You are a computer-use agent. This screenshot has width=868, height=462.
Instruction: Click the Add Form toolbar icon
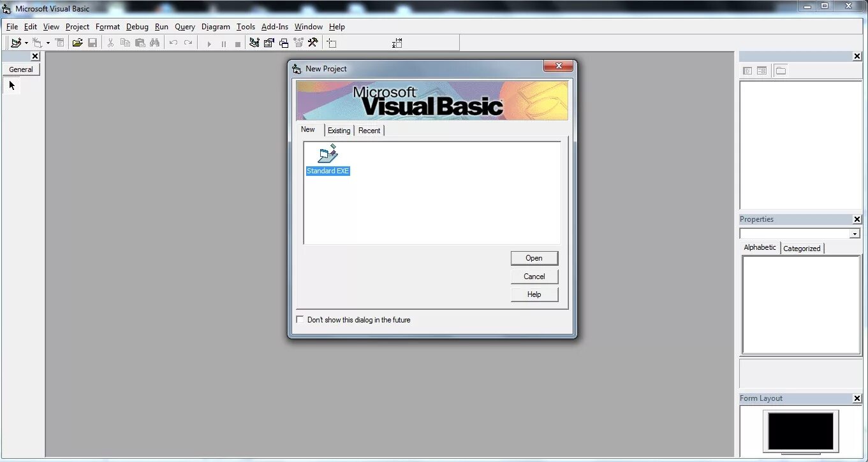(x=38, y=43)
